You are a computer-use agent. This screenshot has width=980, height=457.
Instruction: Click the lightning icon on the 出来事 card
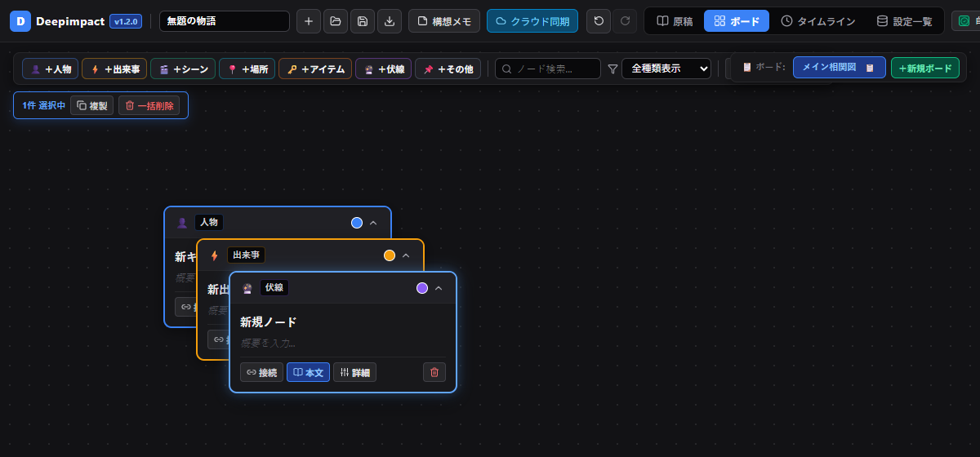pyautogui.click(x=215, y=255)
